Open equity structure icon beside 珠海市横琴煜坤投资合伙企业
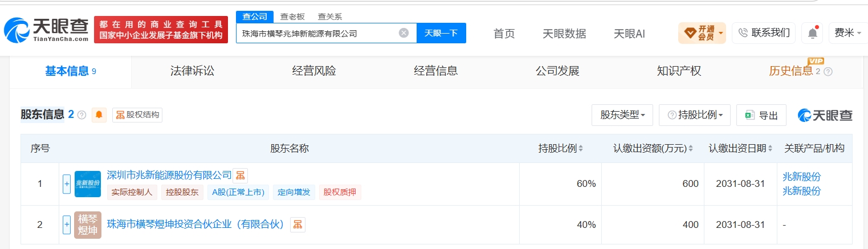Screen dimensions: 868x249 coord(298,224)
